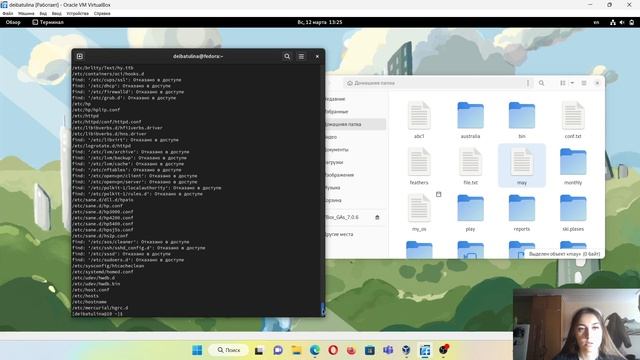Select the monthly folder
Viewport: 640px width, 360px height.
573,166
